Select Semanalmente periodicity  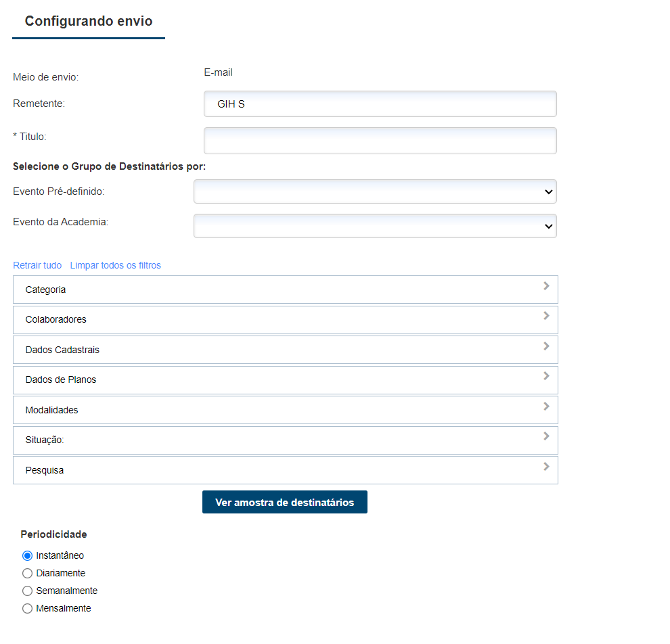pyautogui.click(x=28, y=591)
